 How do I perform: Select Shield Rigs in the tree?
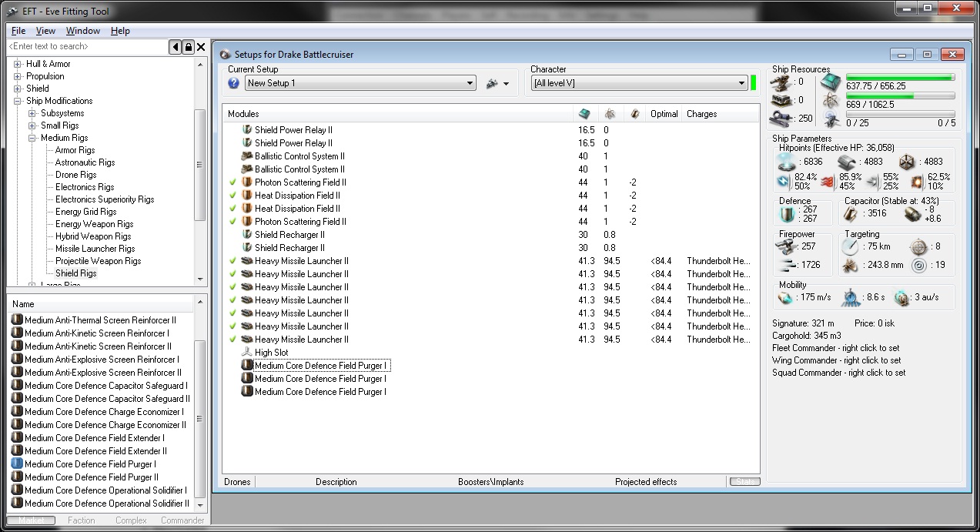point(76,273)
